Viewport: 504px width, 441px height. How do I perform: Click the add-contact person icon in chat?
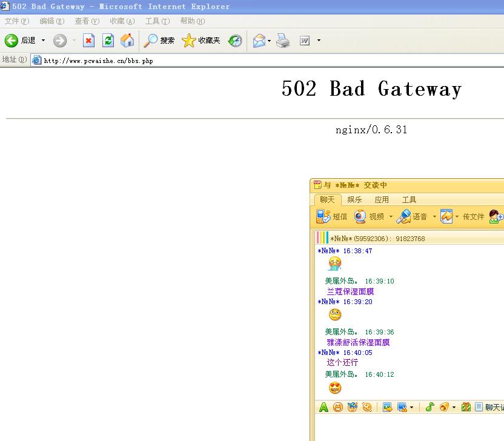click(496, 216)
